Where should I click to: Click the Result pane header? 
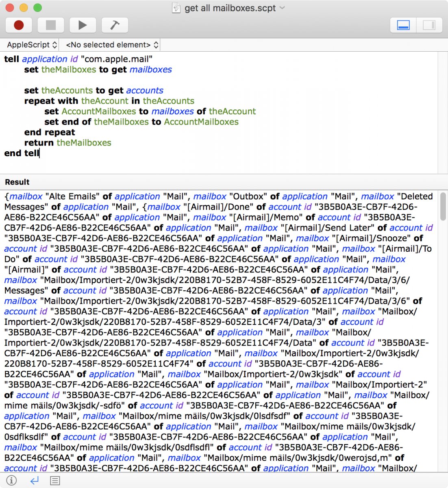point(17,182)
